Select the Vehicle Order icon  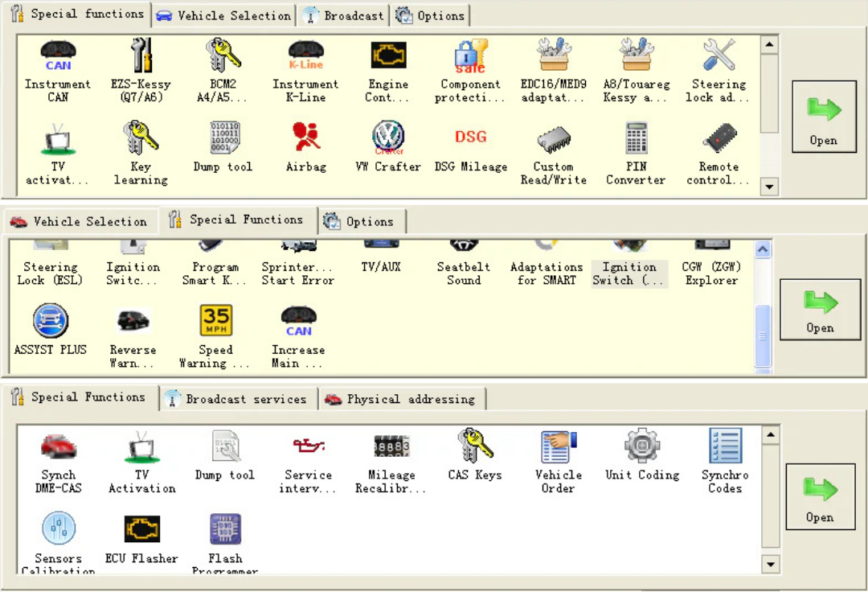pos(558,446)
